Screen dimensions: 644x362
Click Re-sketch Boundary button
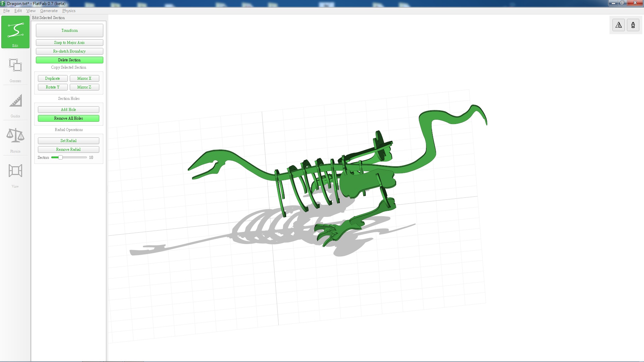coord(69,51)
